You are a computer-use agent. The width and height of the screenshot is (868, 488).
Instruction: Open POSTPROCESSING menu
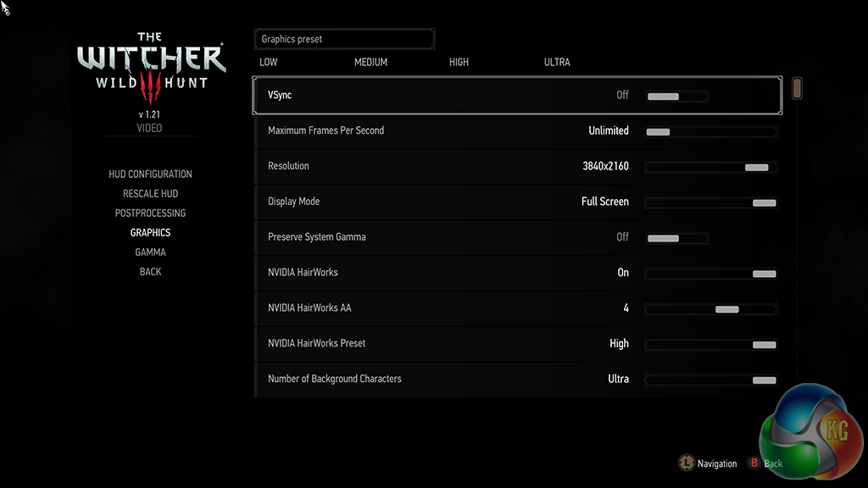pyautogui.click(x=150, y=213)
